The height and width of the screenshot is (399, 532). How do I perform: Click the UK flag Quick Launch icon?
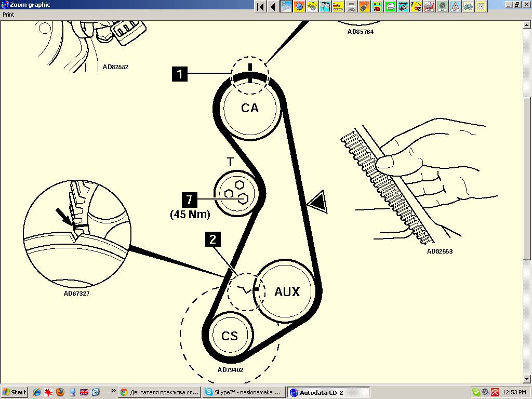pos(84,392)
